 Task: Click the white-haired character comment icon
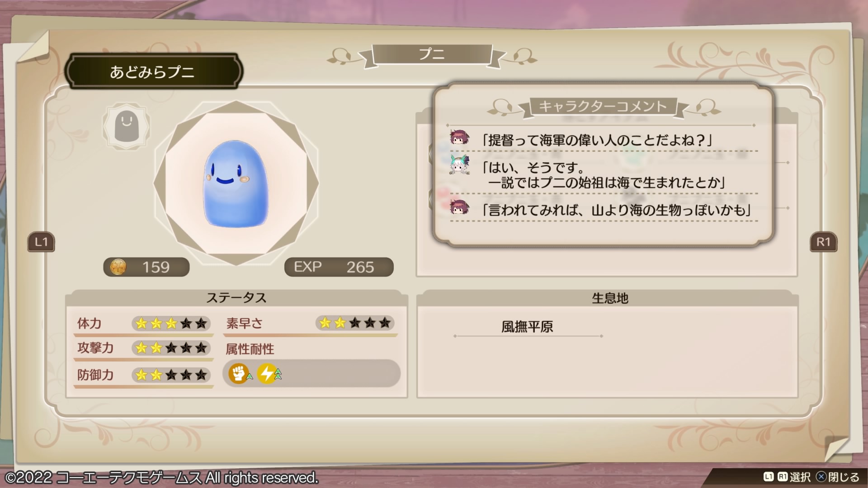pos(460,165)
